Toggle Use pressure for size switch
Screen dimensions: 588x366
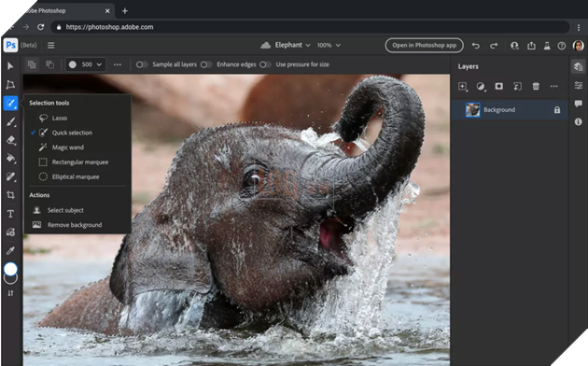(x=265, y=64)
